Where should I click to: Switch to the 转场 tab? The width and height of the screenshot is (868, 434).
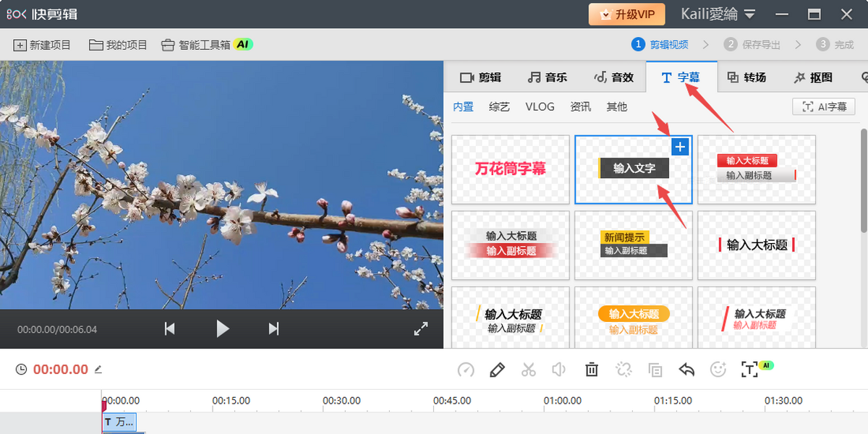[746, 77]
